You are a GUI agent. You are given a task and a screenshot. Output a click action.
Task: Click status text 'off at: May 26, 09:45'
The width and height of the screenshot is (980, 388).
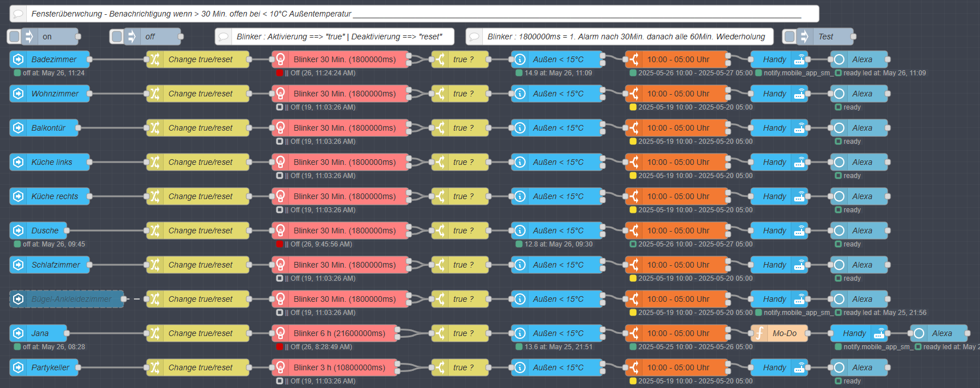[x=54, y=244]
